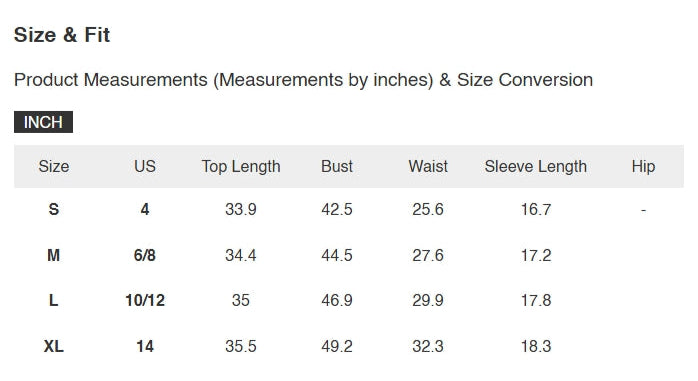Screen dimensions: 698x381
Task: Select the Top Length column header
Action: 241,166
